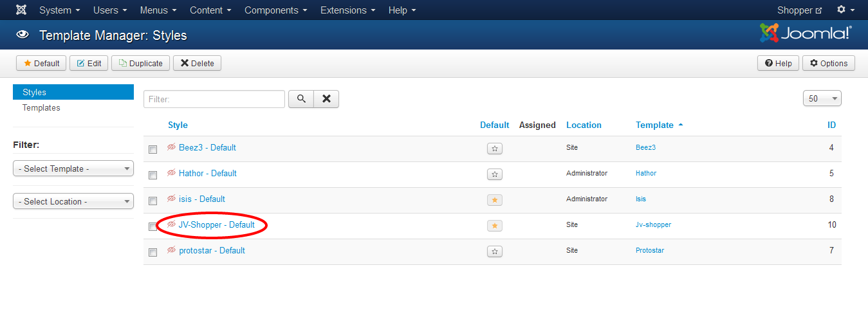Click the JV-Shopper default star
This screenshot has height=319, width=868.
(494, 226)
